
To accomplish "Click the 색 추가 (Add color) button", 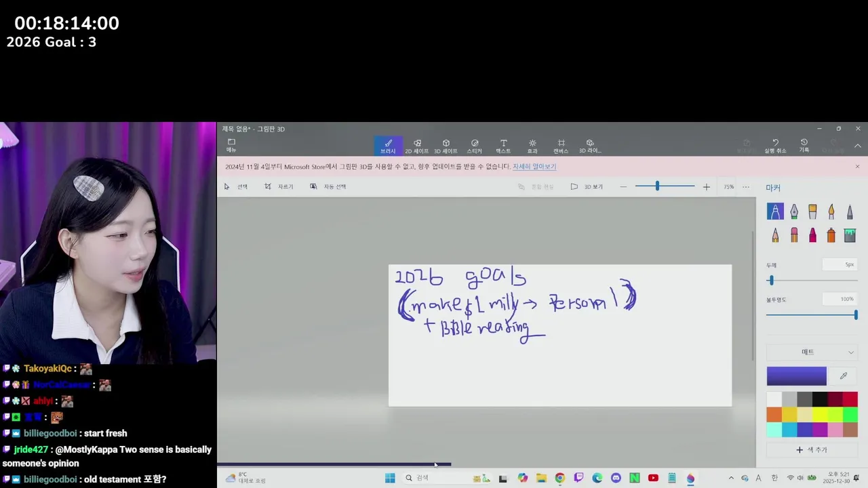I will pos(812,449).
